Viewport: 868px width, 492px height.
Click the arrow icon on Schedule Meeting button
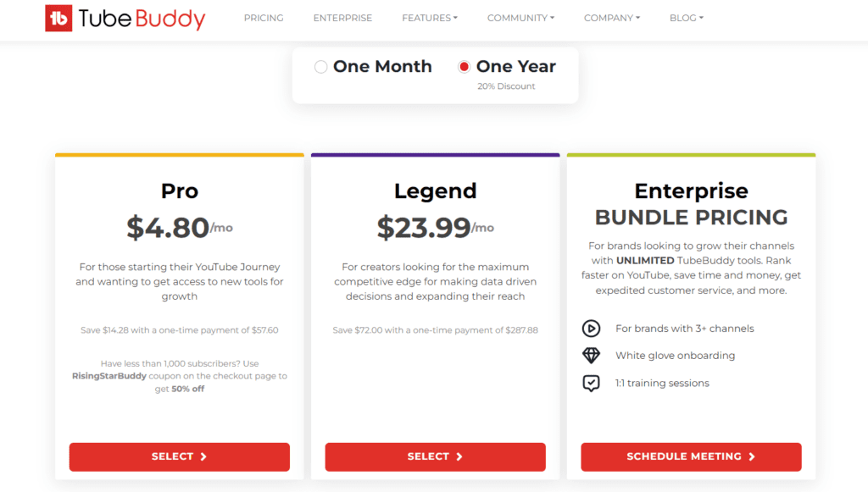pyautogui.click(x=752, y=456)
